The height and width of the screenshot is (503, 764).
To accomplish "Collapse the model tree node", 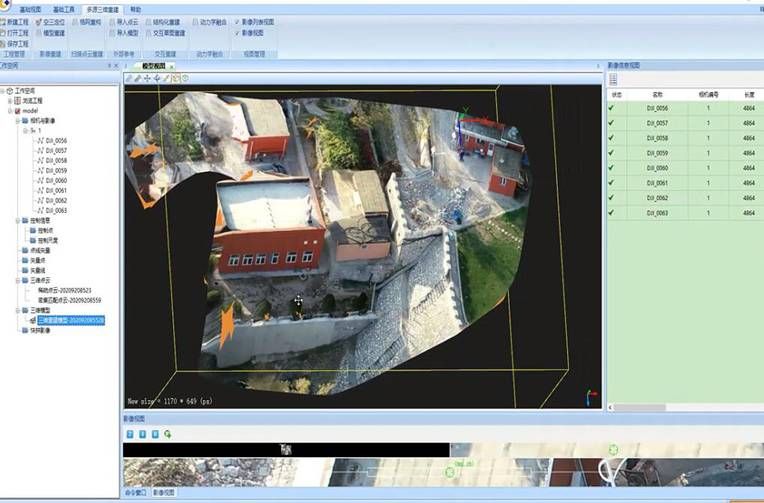I will tap(10, 111).
